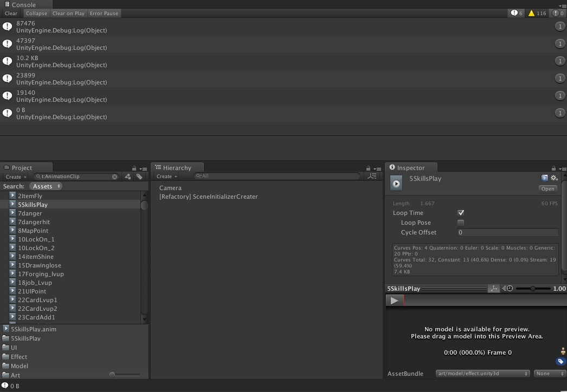The image size is (567, 392).
Task: Adjust the preview playback speed slider
Action: (533, 289)
